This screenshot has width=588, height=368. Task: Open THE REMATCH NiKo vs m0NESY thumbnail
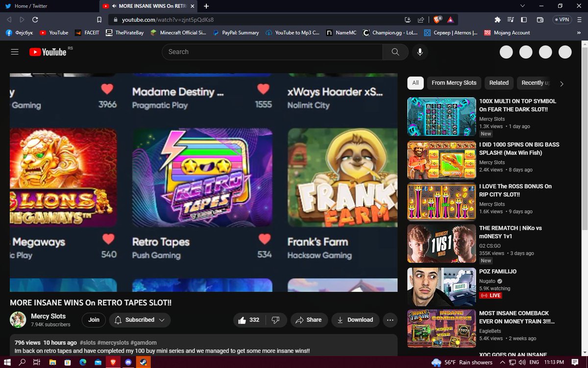(x=441, y=244)
